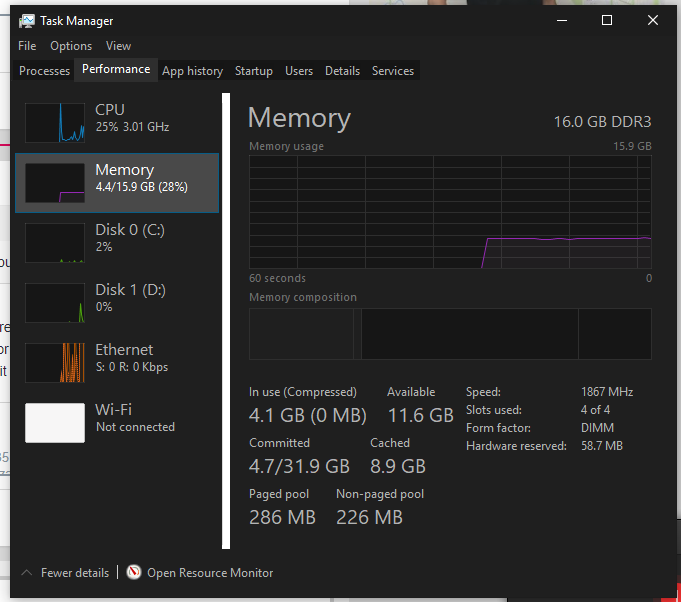The image size is (681, 602).
Task: Open the Options menu
Action: pyautogui.click(x=71, y=46)
